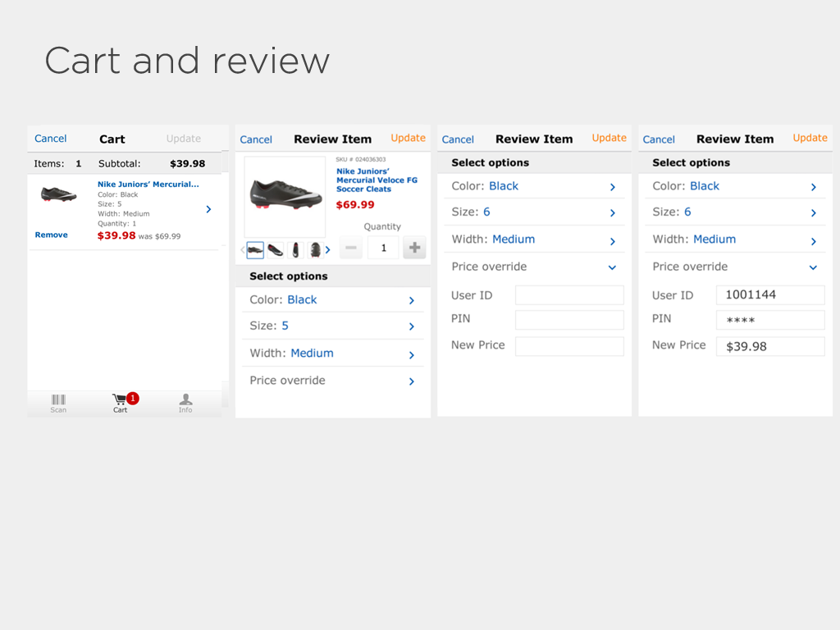The image size is (840, 630).
Task: Select the third shoe thumbnail
Action: [295, 249]
